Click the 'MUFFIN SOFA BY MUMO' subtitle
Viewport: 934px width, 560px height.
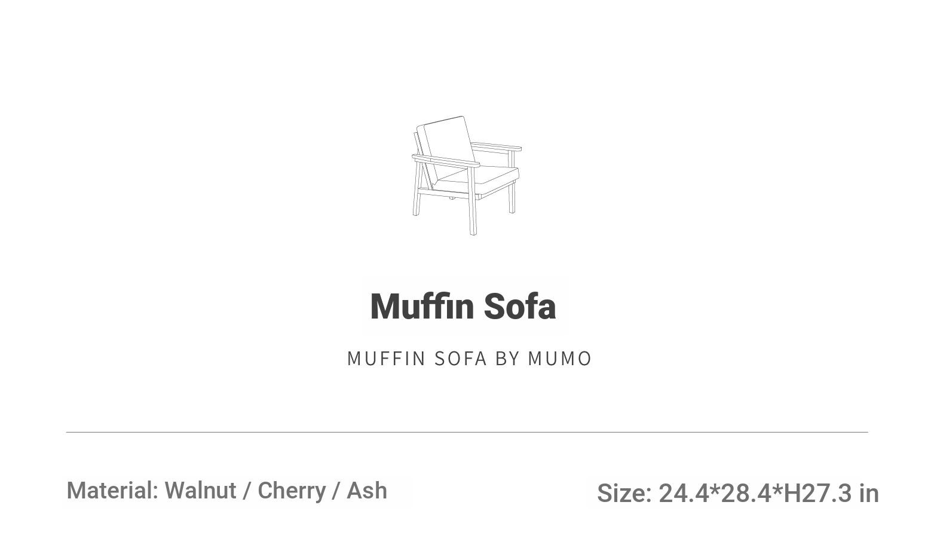click(470, 358)
